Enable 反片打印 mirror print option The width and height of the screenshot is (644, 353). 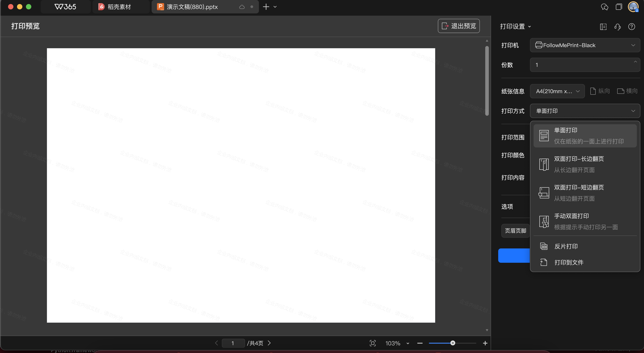point(566,246)
